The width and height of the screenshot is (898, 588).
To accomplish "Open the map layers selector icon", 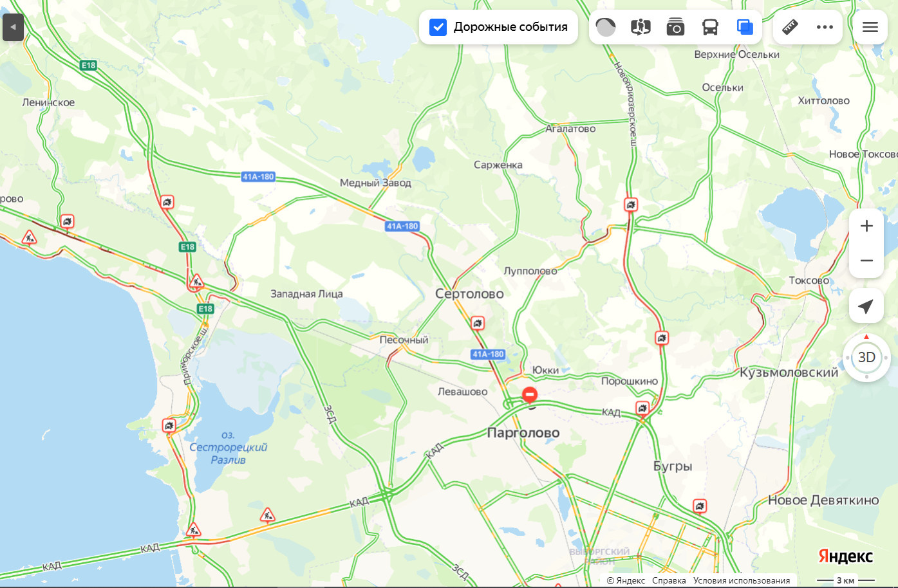I will [x=745, y=27].
